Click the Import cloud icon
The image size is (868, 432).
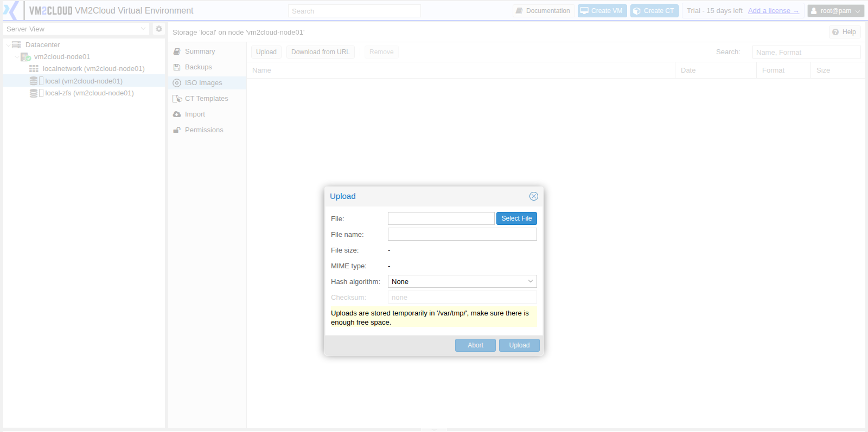click(177, 114)
